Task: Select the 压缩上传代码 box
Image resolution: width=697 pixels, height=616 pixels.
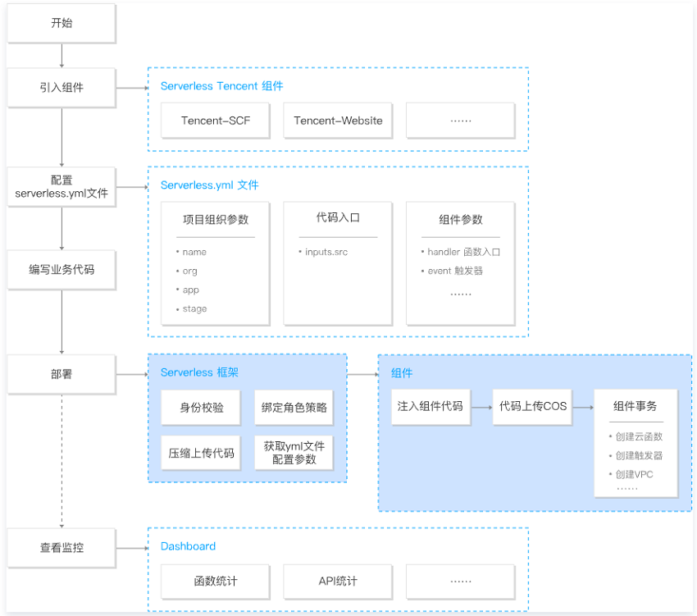Action: (201, 453)
